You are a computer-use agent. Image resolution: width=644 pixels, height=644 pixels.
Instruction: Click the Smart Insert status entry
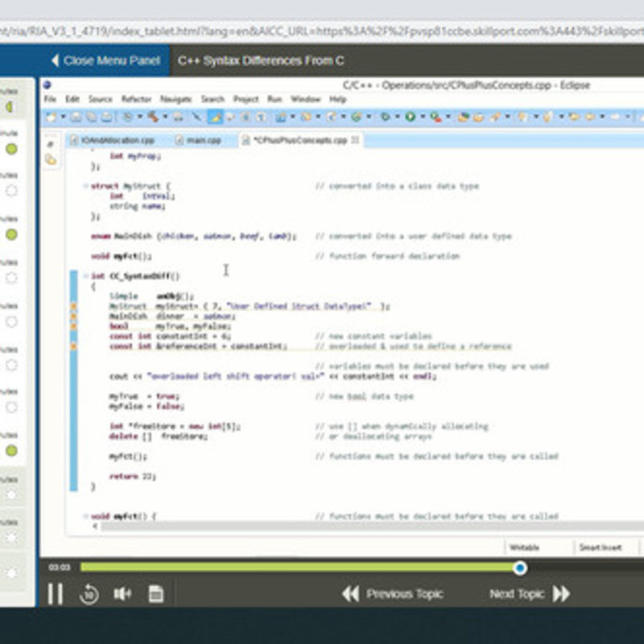point(601,547)
